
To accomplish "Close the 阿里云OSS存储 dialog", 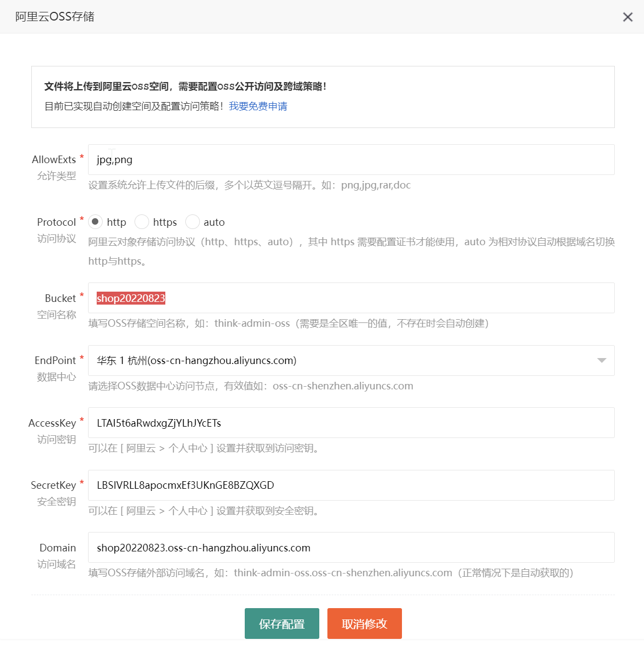I will [627, 17].
